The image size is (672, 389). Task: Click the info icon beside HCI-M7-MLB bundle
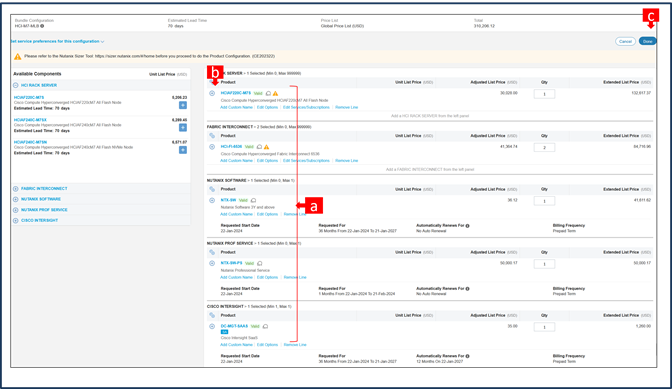(x=42, y=26)
